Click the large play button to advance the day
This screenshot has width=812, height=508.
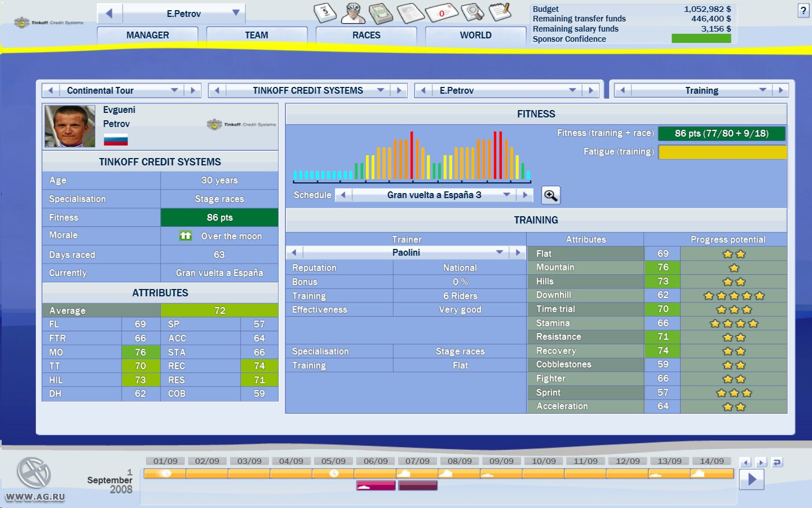[x=752, y=480]
